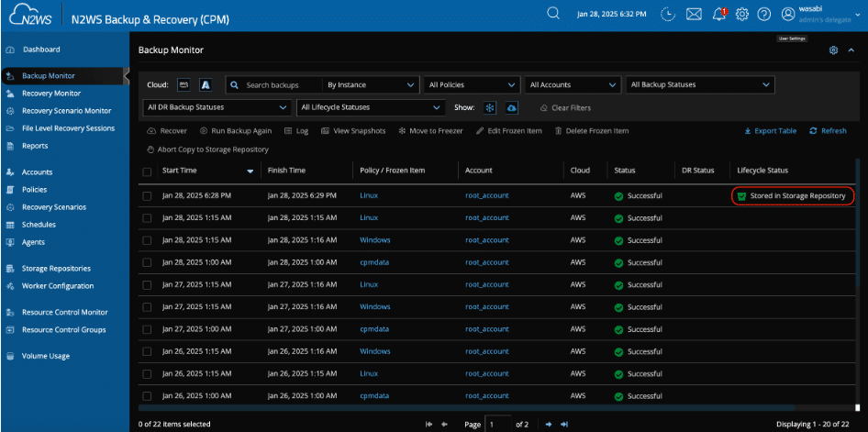Click the page number input field

click(x=497, y=425)
